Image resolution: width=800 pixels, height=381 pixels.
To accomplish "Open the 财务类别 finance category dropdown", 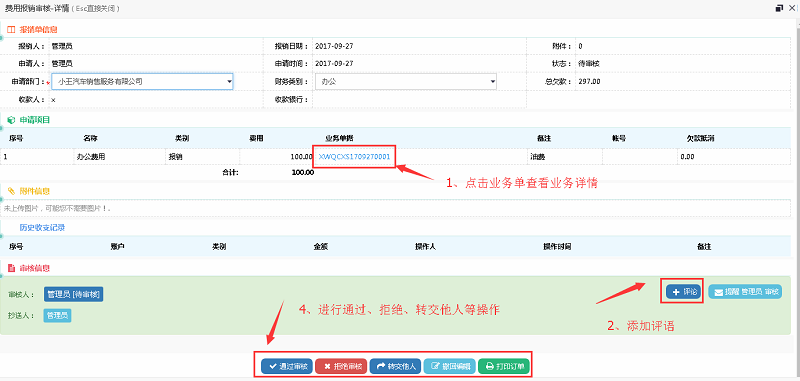I will pos(406,81).
